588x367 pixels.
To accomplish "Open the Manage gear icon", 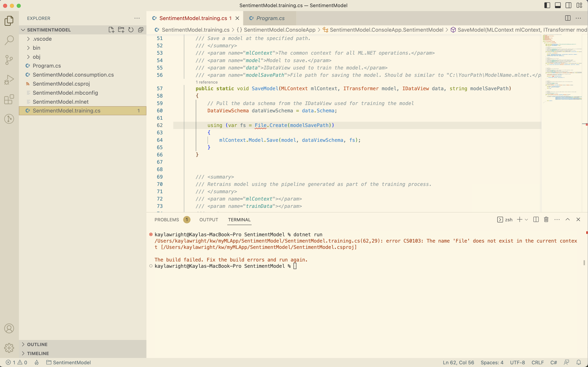I will tap(9, 348).
